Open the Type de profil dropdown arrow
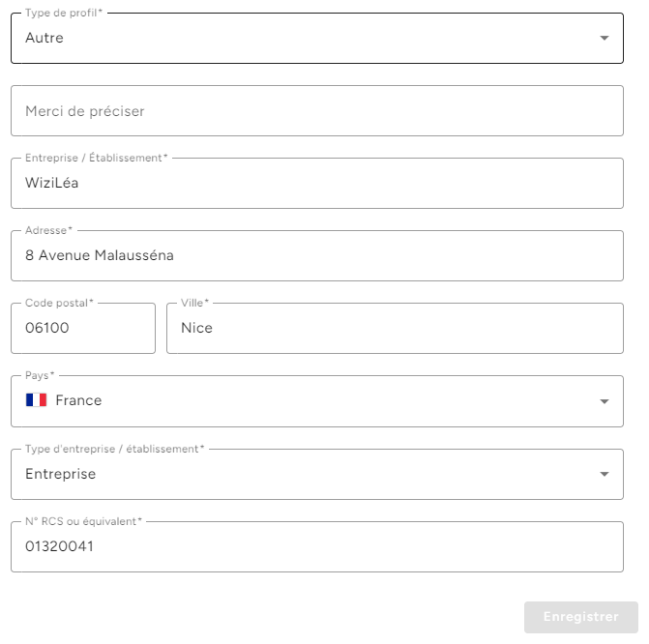 coord(605,38)
